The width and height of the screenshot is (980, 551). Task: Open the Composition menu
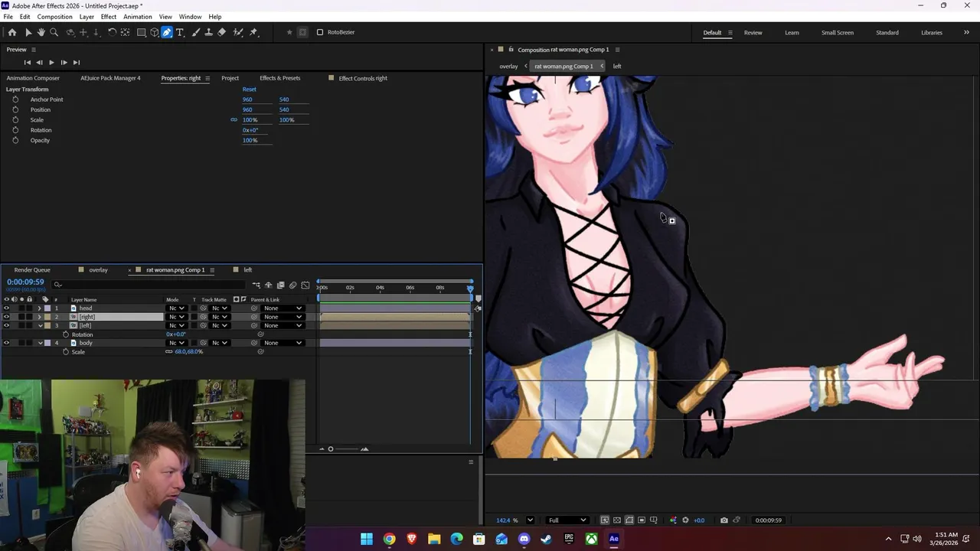[x=54, y=17]
